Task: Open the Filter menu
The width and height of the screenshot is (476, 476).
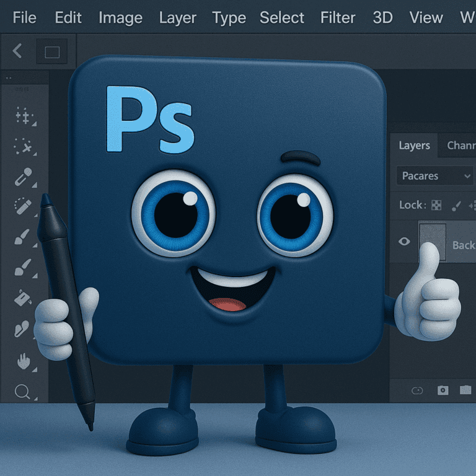Action: click(x=338, y=17)
